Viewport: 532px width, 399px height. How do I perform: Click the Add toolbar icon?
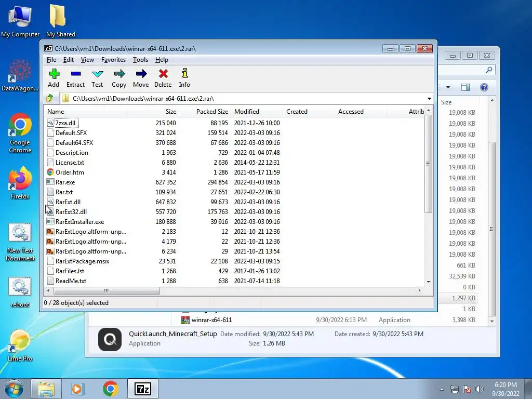(54, 74)
